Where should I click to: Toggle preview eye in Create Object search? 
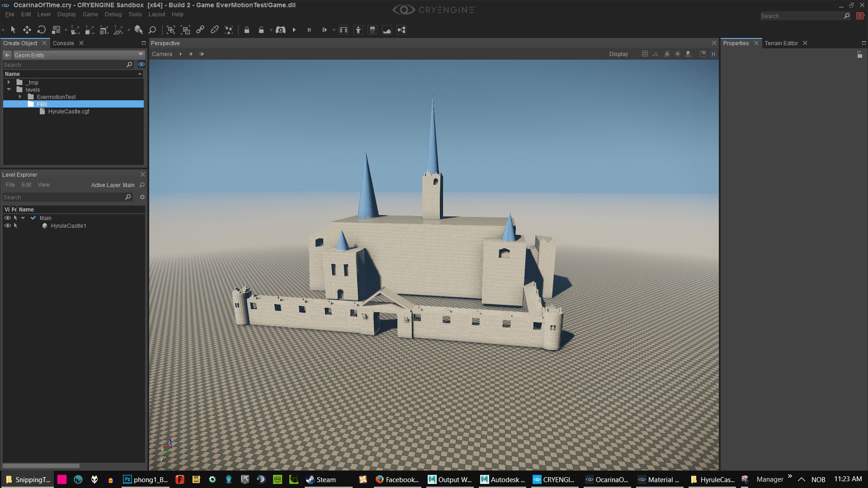click(141, 65)
